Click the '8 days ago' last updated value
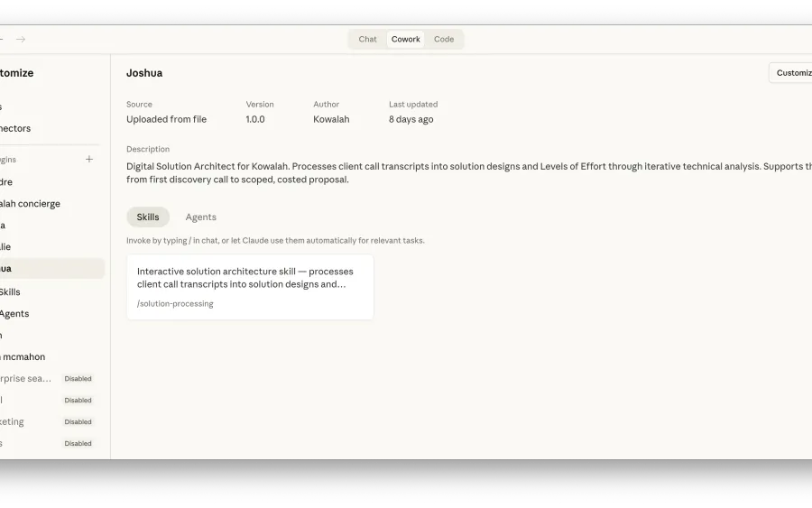The height and width of the screenshot is (508, 812). click(x=411, y=119)
